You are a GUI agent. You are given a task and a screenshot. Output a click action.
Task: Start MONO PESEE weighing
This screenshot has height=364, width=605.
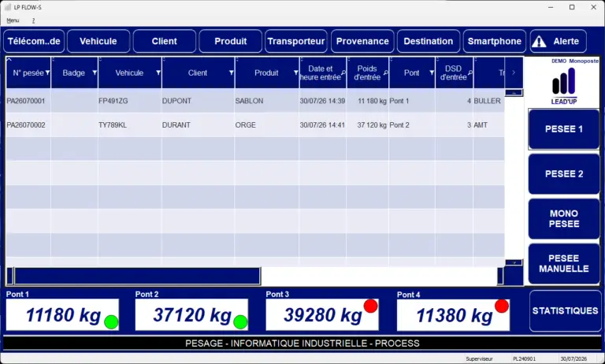point(564,219)
